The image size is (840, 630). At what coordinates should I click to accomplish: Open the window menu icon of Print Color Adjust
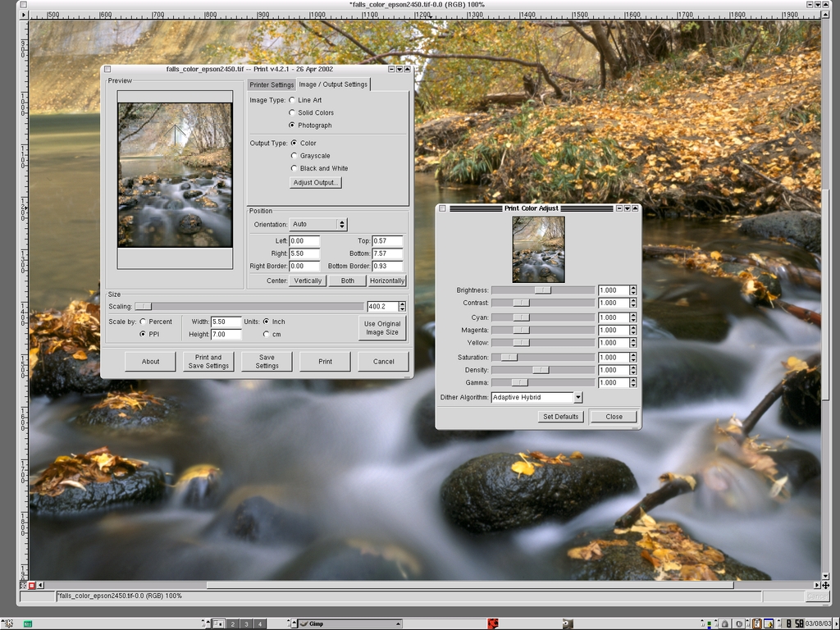tap(442, 208)
